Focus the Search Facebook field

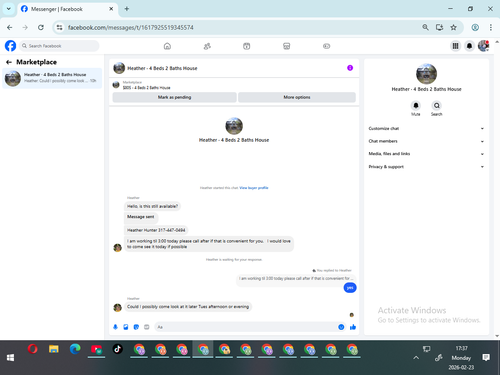tap(59, 46)
